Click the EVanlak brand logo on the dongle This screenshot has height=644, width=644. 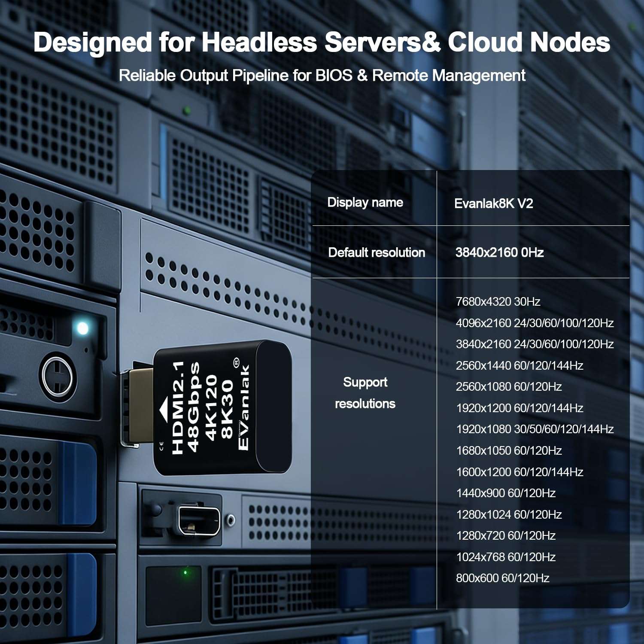(243, 407)
